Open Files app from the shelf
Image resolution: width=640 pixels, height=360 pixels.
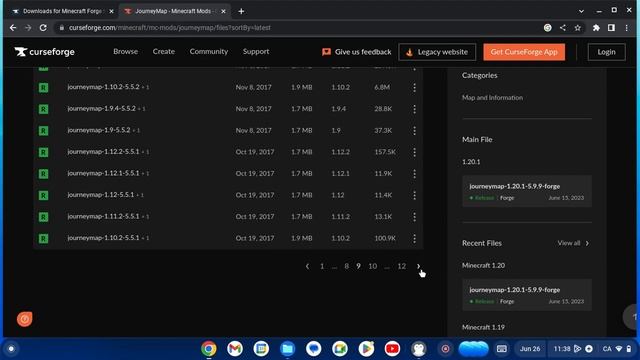click(x=287, y=349)
